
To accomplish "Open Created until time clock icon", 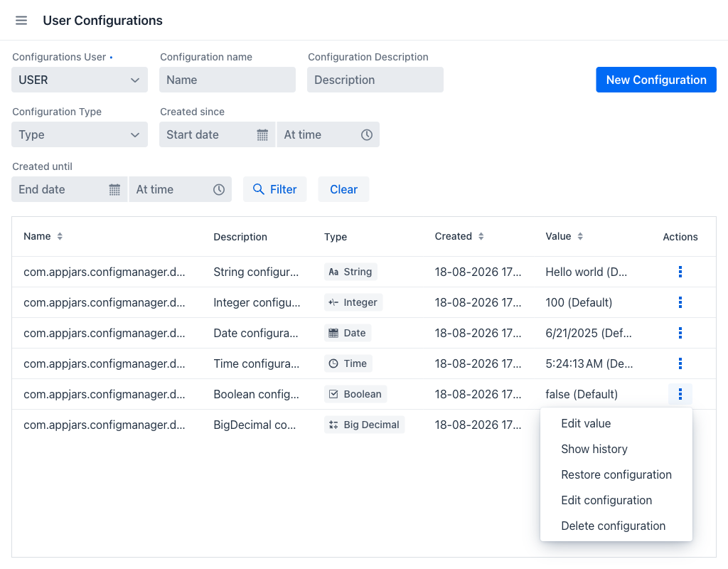I will coord(219,189).
